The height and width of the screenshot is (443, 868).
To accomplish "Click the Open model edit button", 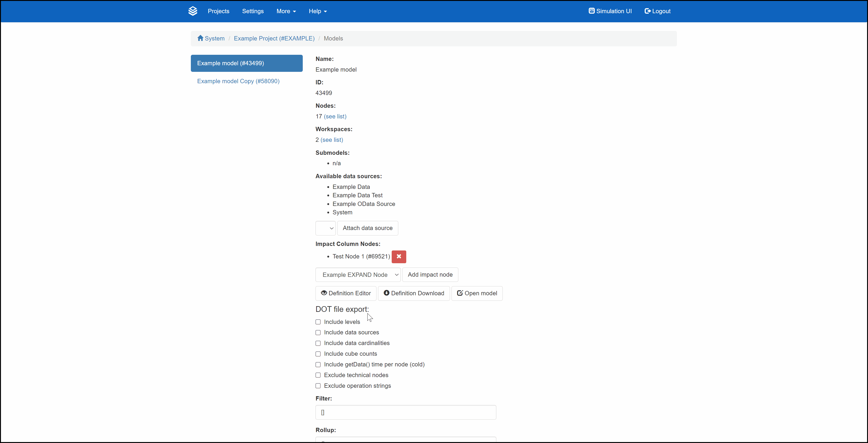I will point(477,293).
